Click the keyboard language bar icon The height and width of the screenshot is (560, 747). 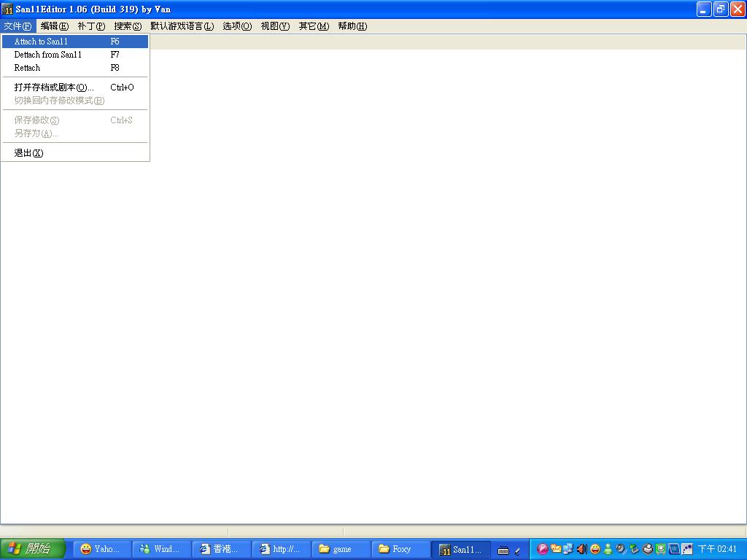(x=503, y=551)
